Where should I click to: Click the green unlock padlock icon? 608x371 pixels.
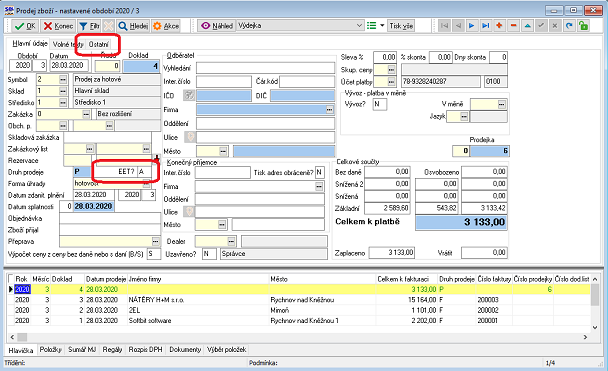click(583, 26)
